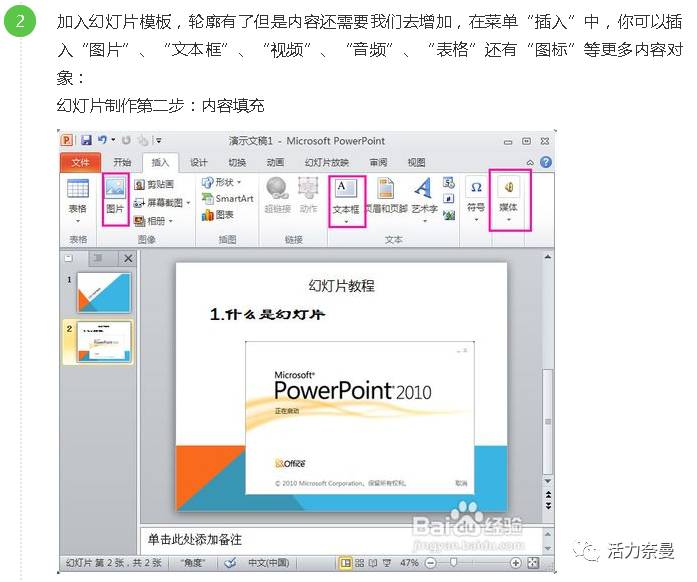Viewport: 697px width, 582px height.
Task: Click the Redo icon in quick access toolbar
Action: [x=126, y=140]
